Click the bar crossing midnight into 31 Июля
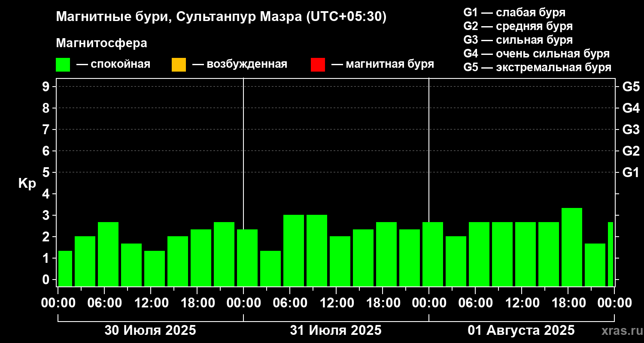 (x=247, y=258)
